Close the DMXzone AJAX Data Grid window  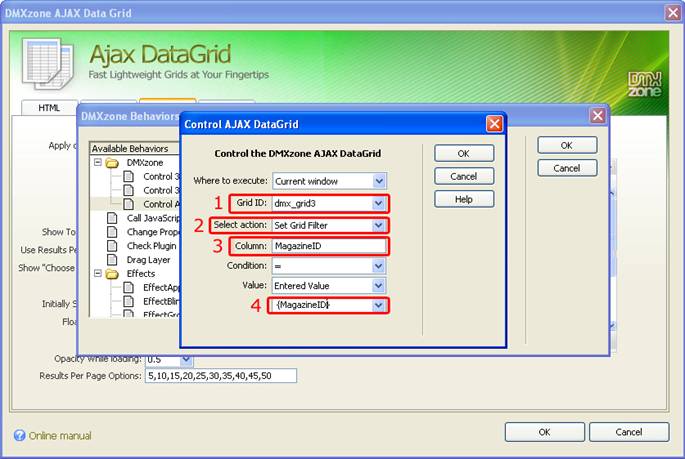(x=673, y=13)
